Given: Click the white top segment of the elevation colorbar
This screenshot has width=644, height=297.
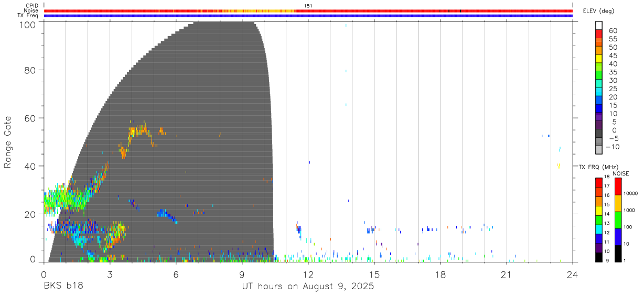Looking at the screenshot, I should [599, 26].
